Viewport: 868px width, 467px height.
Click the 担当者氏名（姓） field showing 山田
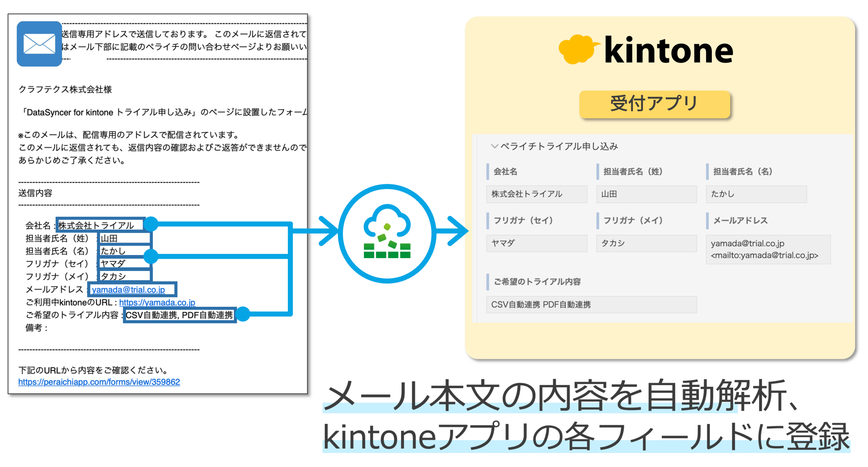click(646, 194)
